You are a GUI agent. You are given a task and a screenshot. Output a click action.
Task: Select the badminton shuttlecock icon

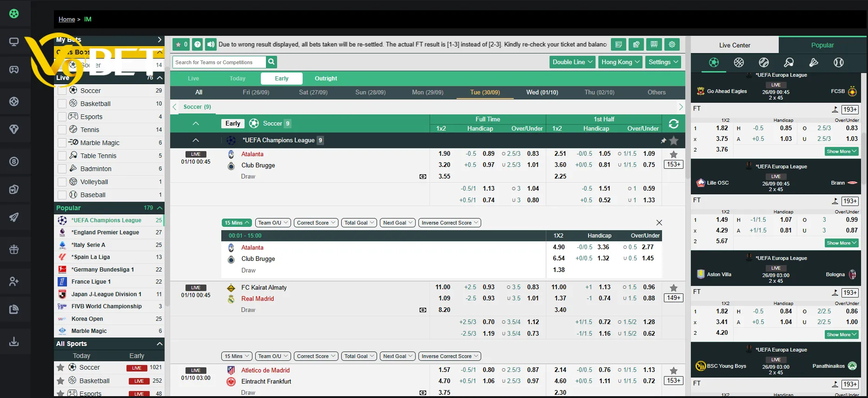tap(814, 62)
